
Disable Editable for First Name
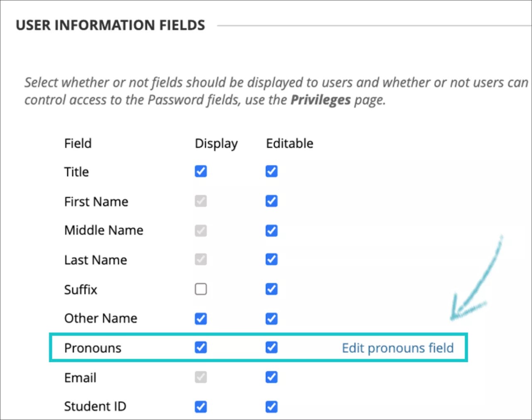click(271, 201)
